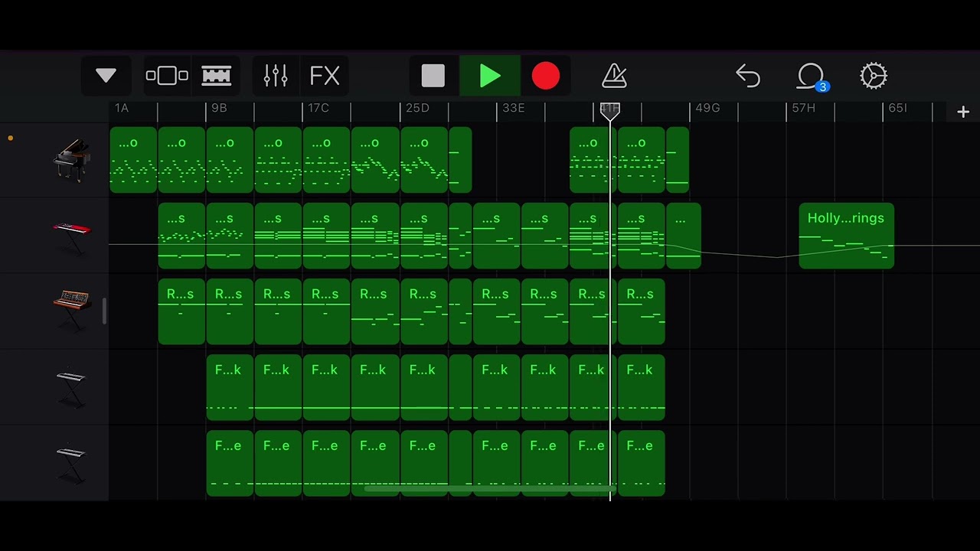Select the red keyboard track icon
The width and height of the screenshot is (980, 551).
(x=71, y=237)
